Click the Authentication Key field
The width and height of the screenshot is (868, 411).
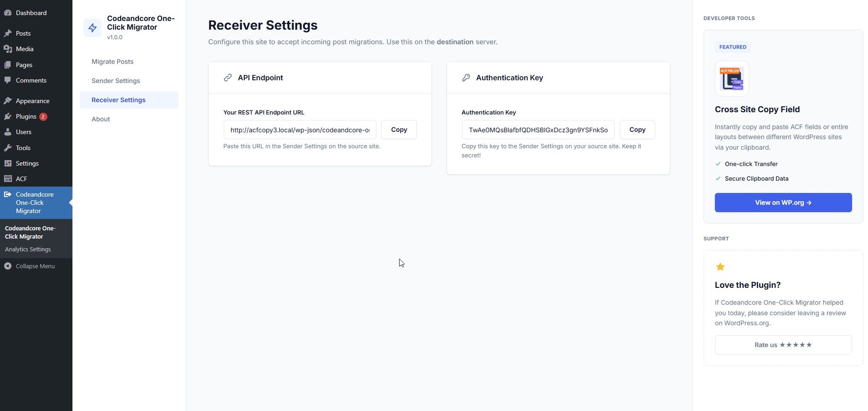point(538,130)
